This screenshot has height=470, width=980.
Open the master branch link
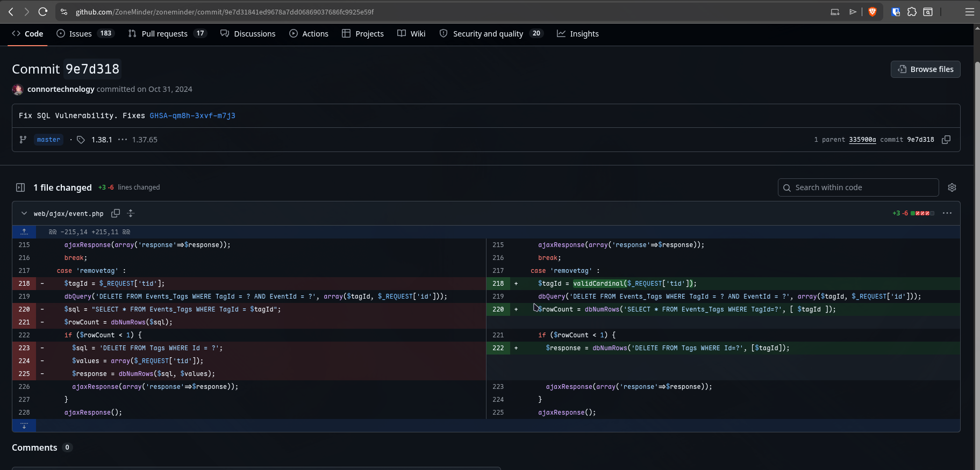48,140
